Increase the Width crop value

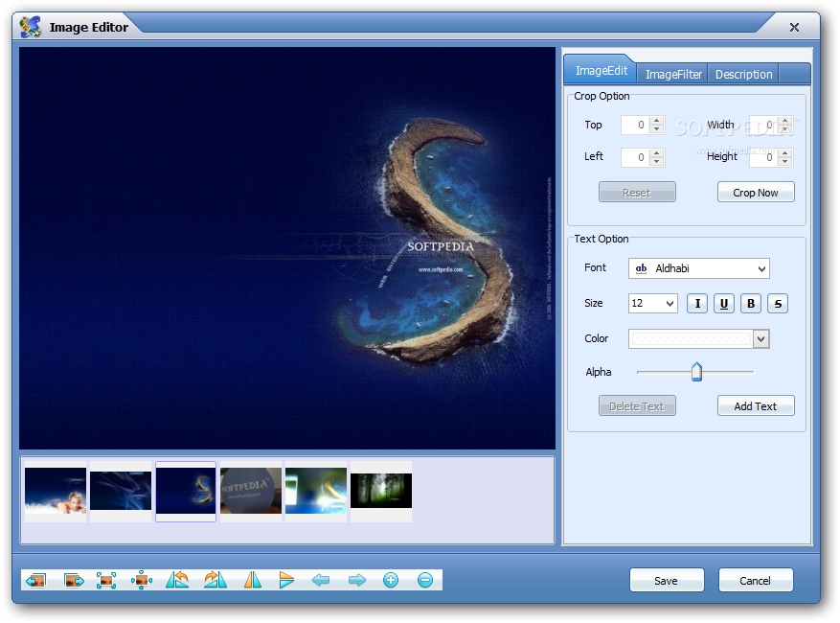(x=785, y=121)
